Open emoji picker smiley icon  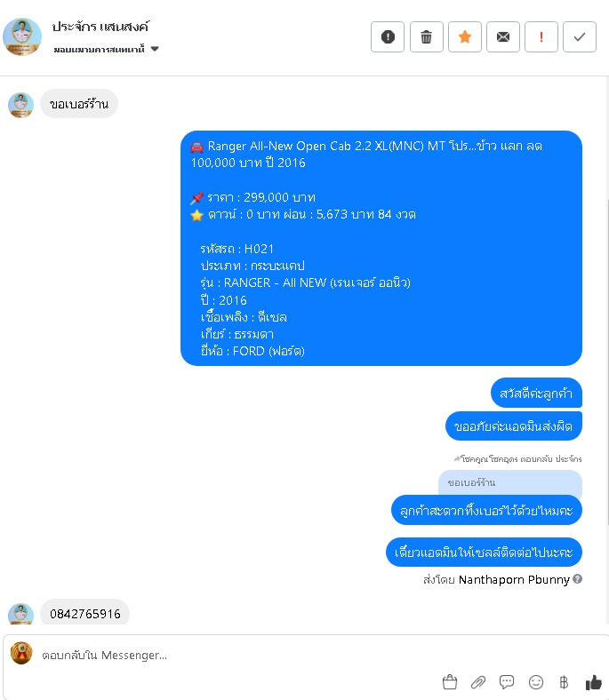pyautogui.click(x=536, y=681)
